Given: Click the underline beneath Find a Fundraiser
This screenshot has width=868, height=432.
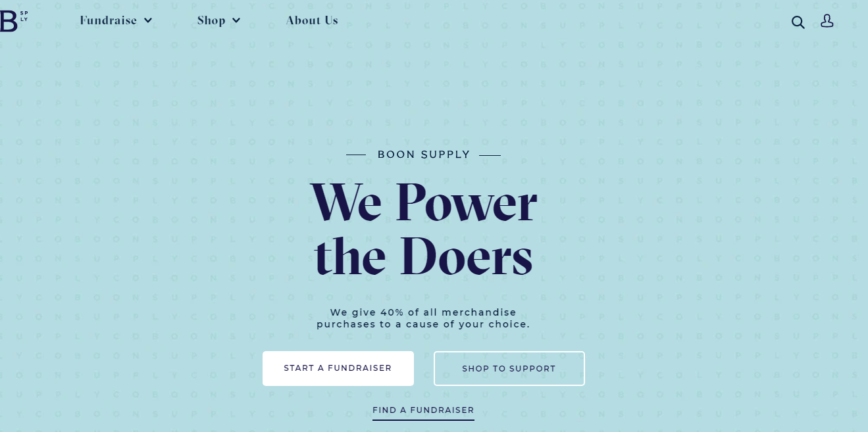Looking at the screenshot, I should click(x=423, y=420).
